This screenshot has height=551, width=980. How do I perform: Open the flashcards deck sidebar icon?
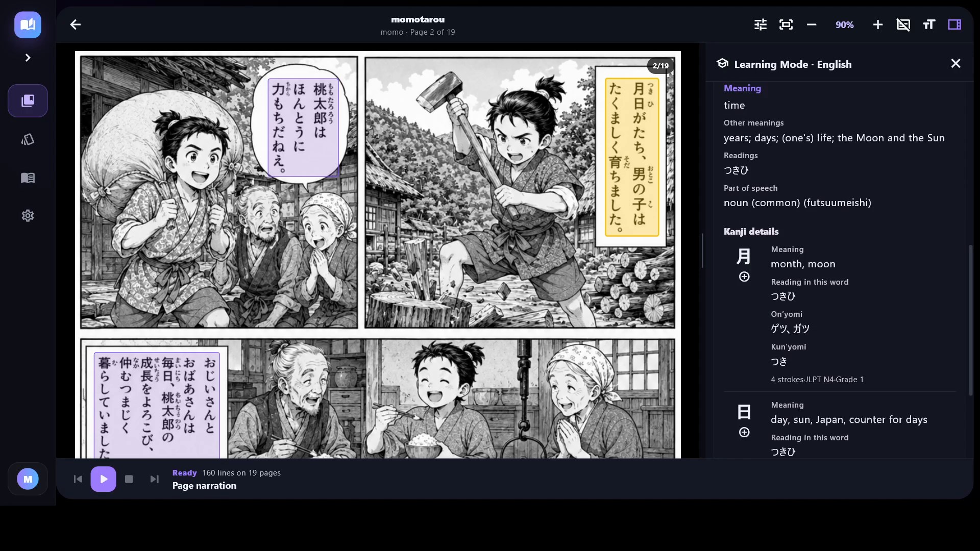(28, 139)
